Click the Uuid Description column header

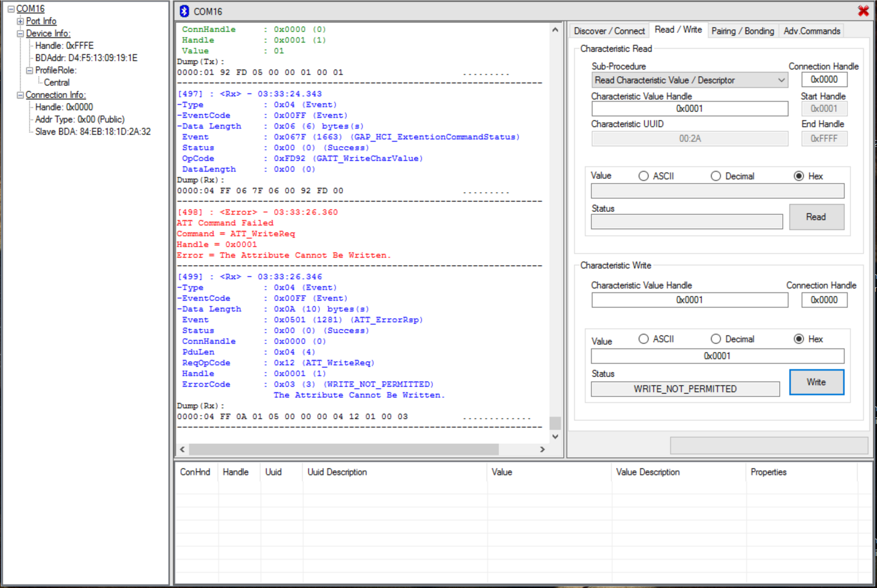(x=395, y=472)
